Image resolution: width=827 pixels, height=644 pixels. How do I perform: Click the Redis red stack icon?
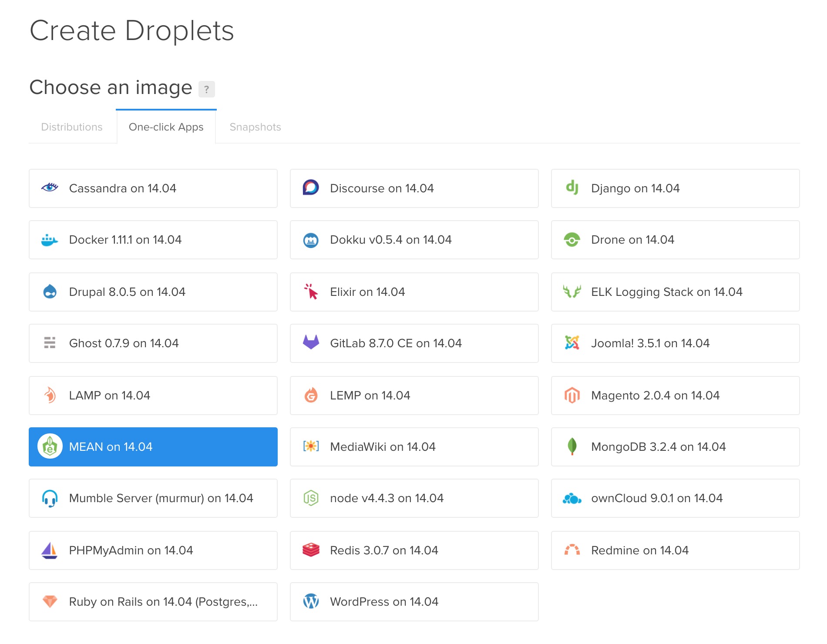tap(311, 550)
